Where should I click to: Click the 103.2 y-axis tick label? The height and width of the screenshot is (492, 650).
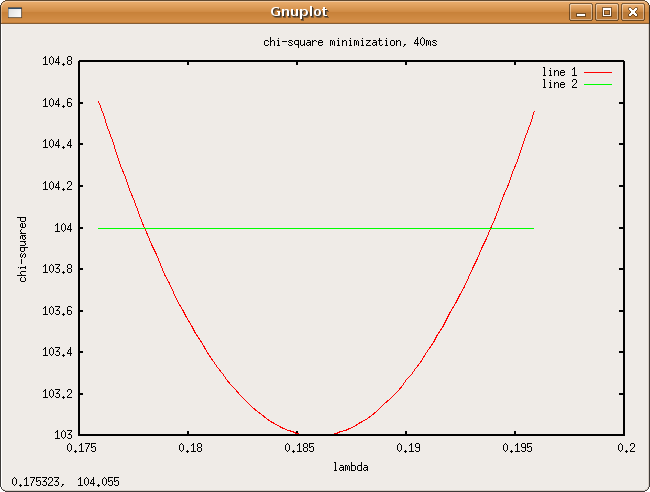[57, 393]
